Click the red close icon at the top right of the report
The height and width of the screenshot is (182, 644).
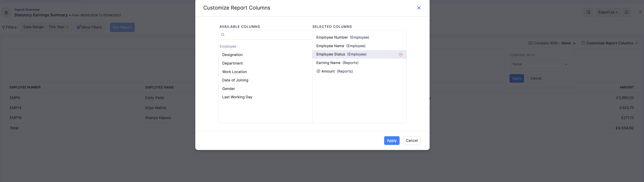[640, 12]
